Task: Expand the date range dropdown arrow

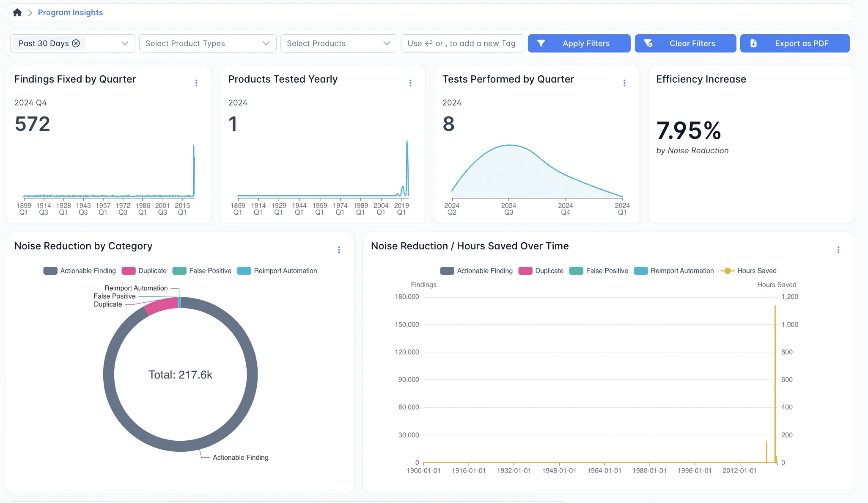Action: pyautogui.click(x=125, y=43)
